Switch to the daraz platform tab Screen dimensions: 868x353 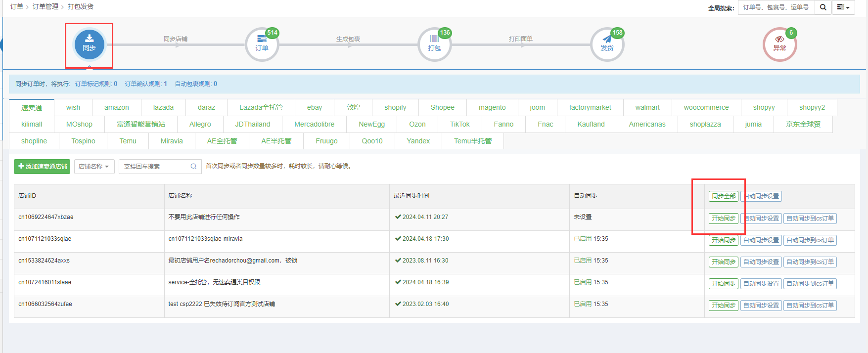[x=206, y=107]
